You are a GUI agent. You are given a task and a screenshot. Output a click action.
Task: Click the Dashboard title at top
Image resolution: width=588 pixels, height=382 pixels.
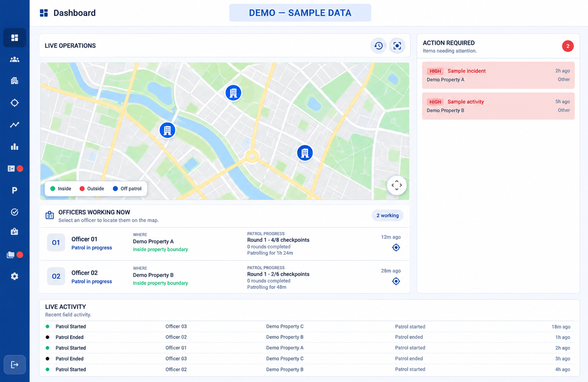tap(74, 13)
